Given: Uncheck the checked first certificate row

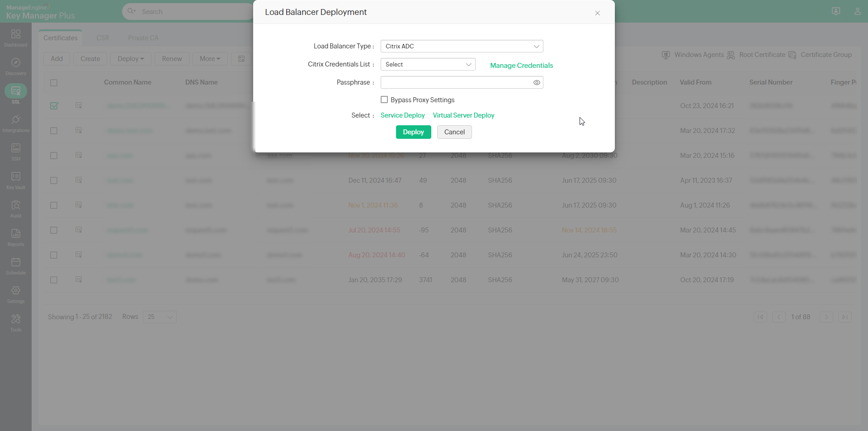Looking at the screenshot, I should (x=54, y=106).
